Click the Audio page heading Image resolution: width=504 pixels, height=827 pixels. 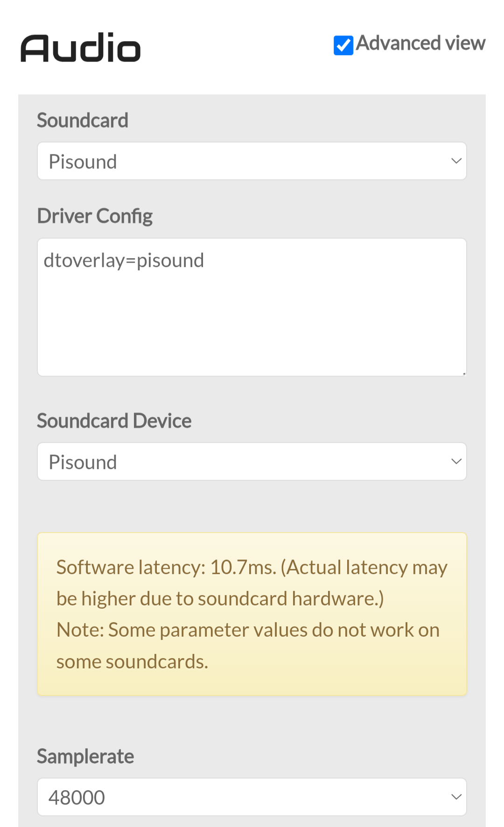80,48
